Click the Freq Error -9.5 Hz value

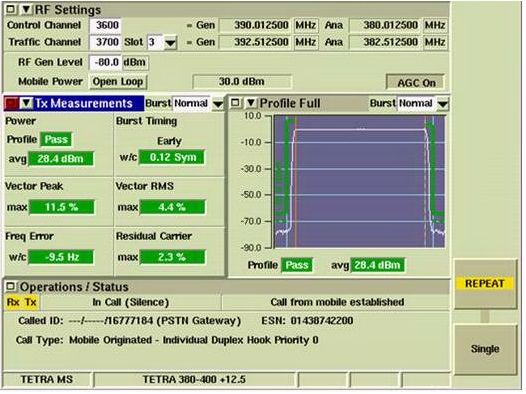[x=61, y=257]
